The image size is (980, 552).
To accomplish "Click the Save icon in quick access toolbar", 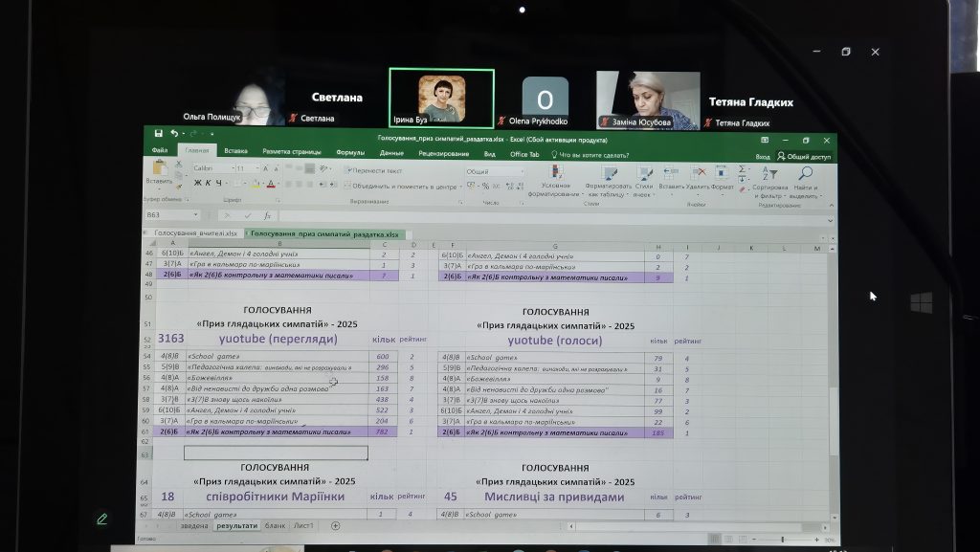I will 158,133.
